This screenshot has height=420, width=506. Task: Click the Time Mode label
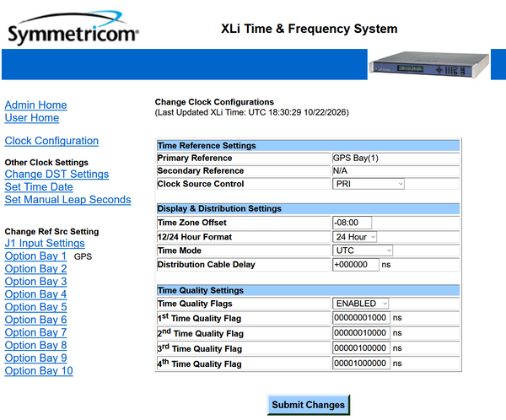pos(180,250)
